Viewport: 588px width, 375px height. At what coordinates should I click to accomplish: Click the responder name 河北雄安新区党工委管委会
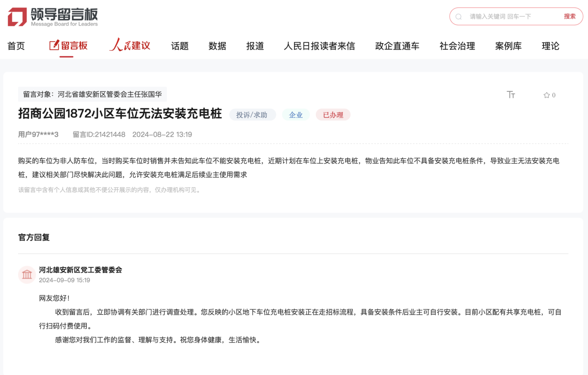(x=81, y=270)
